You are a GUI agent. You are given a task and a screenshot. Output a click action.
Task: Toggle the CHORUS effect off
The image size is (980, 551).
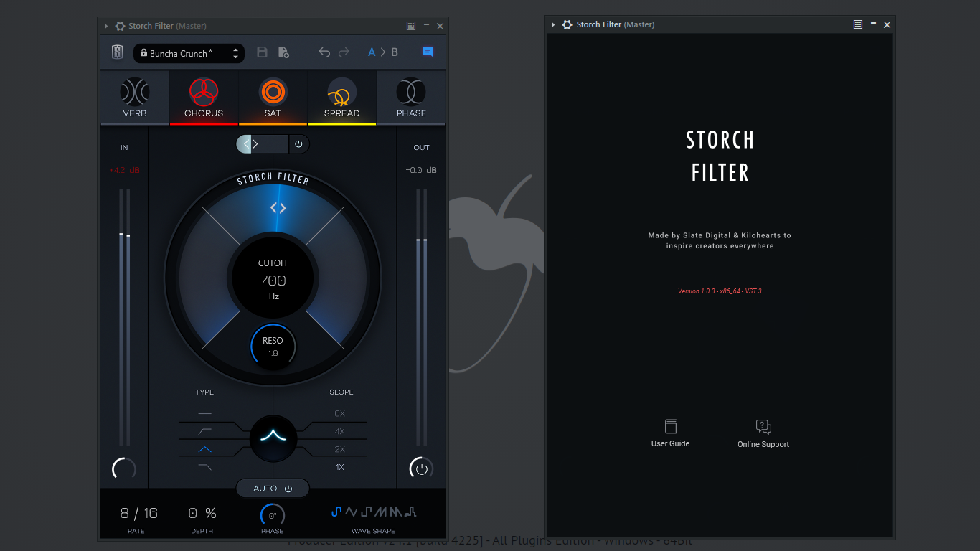point(204,98)
